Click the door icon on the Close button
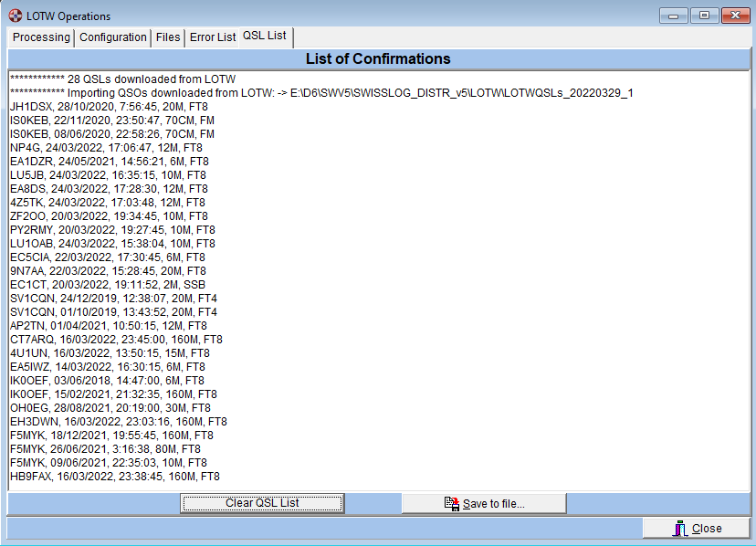This screenshot has height=546, width=756. tap(679, 529)
